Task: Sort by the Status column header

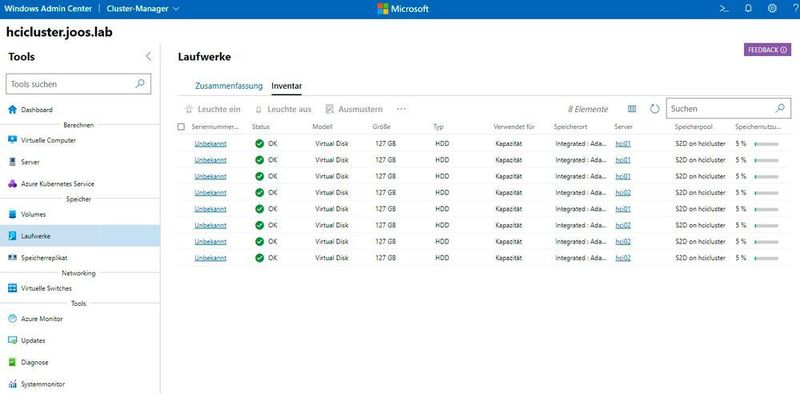Action: [261, 127]
